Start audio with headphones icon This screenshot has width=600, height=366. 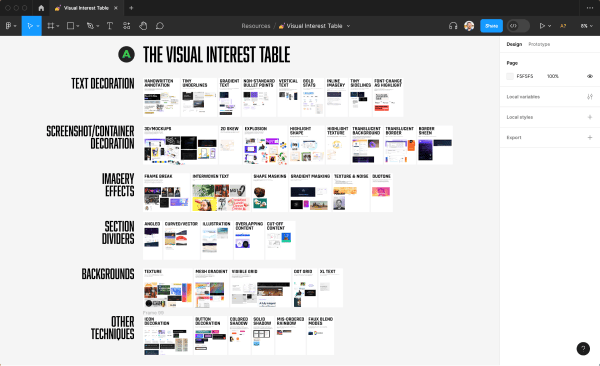click(453, 26)
